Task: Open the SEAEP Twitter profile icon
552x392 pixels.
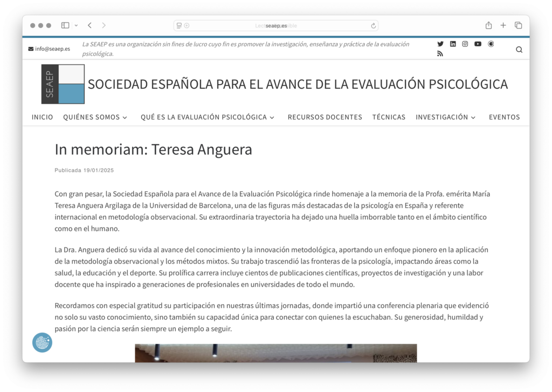Action: click(x=440, y=44)
